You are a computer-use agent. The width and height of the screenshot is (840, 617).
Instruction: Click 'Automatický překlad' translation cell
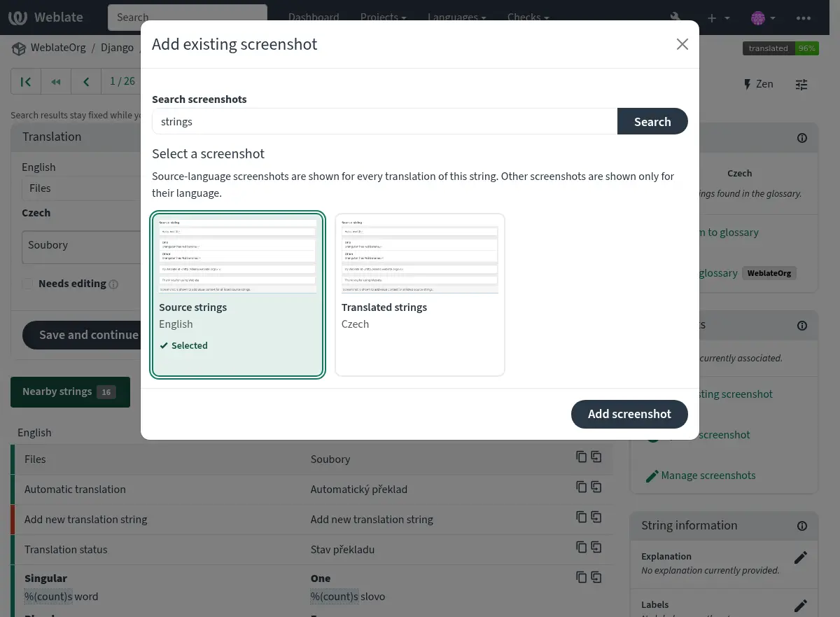click(x=359, y=490)
